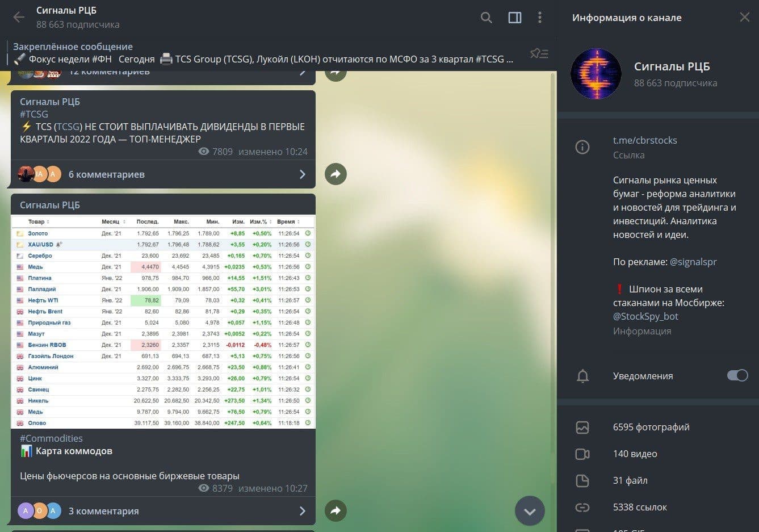The width and height of the screenshot is (759, 532).
Task: Forward the TCSG dividends post
Action: point(336,174)
